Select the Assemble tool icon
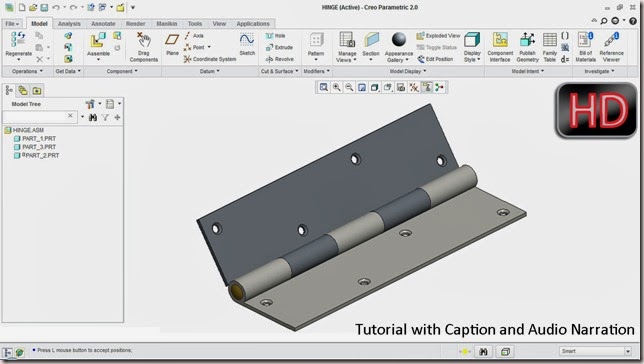Screen dimensions: 644x364 [98, 40]
